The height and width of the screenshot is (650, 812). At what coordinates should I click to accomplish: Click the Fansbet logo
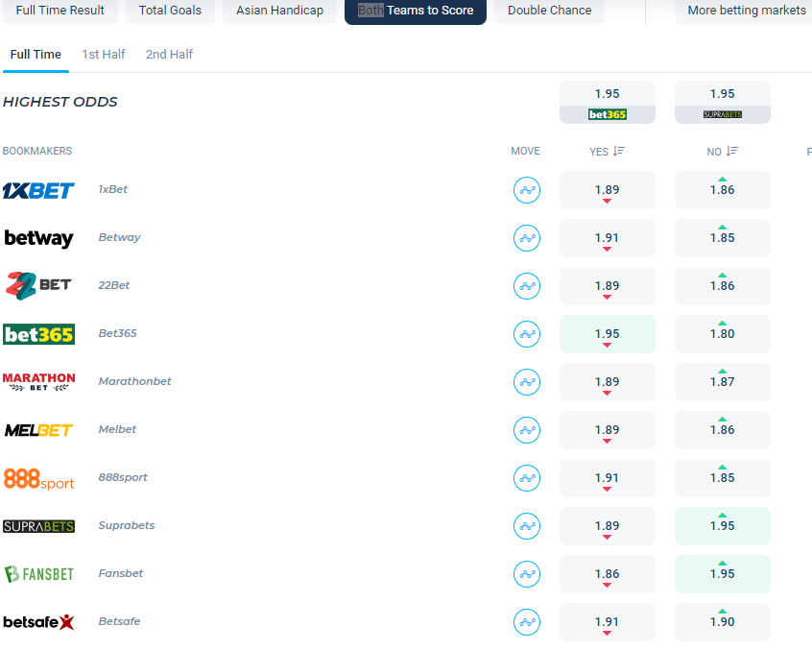[38, 574]
